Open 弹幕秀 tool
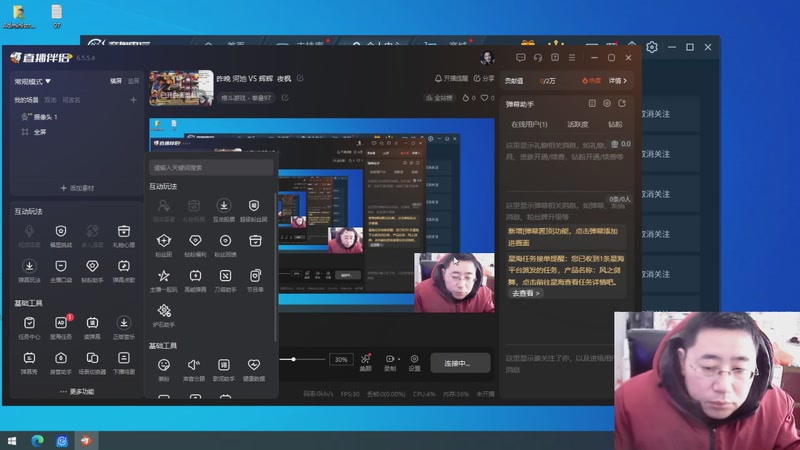Image resolution: width=800 pixels, height=450 pixels. click(x=29, y=362)
